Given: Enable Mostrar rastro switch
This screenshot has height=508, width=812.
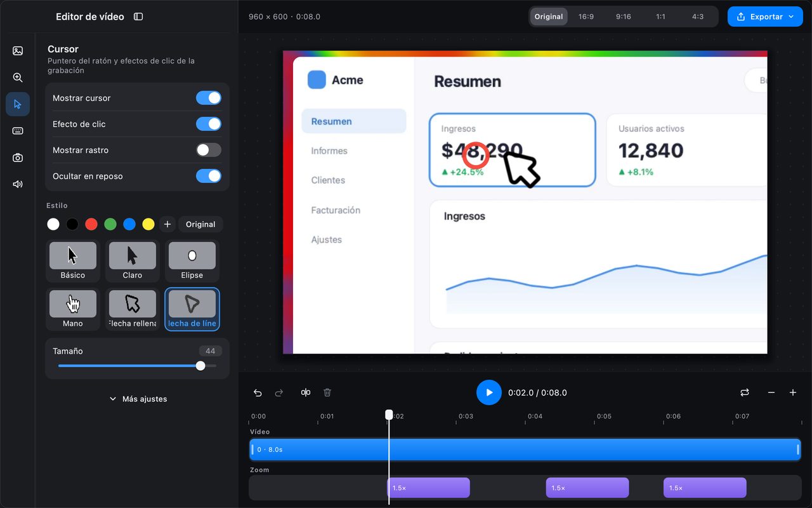Looking at the screenshot, I should click(x=209, y=150).
